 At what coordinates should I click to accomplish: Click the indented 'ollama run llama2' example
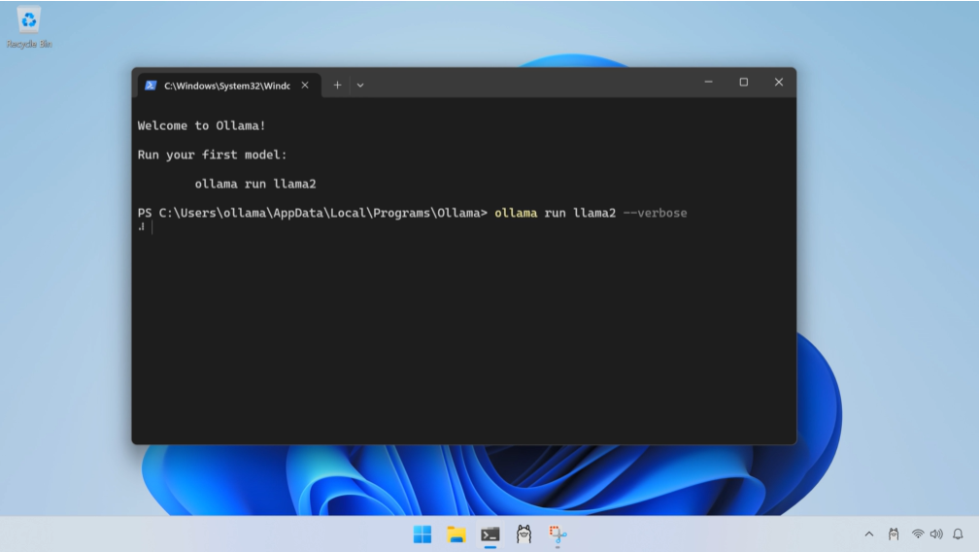point(255,184)
